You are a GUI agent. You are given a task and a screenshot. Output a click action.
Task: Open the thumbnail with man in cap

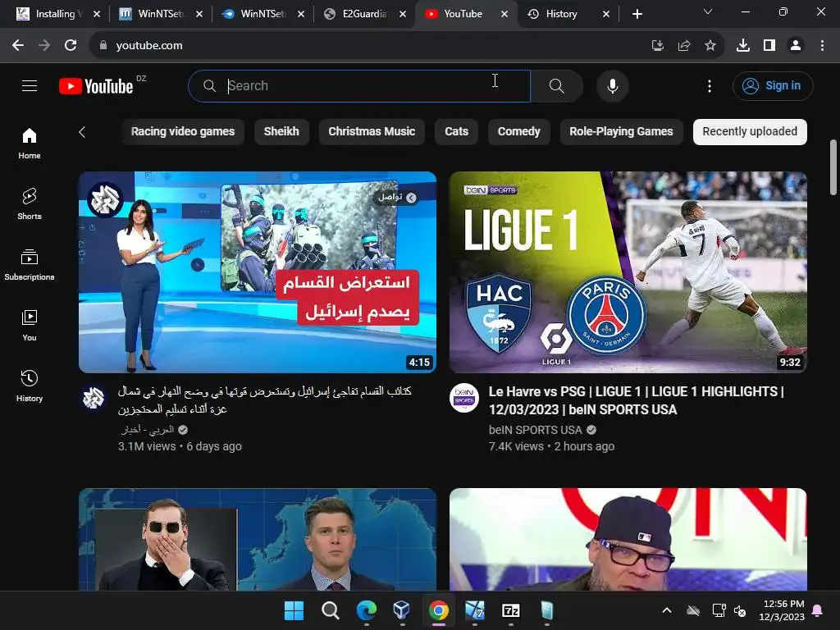pos(628,539)
